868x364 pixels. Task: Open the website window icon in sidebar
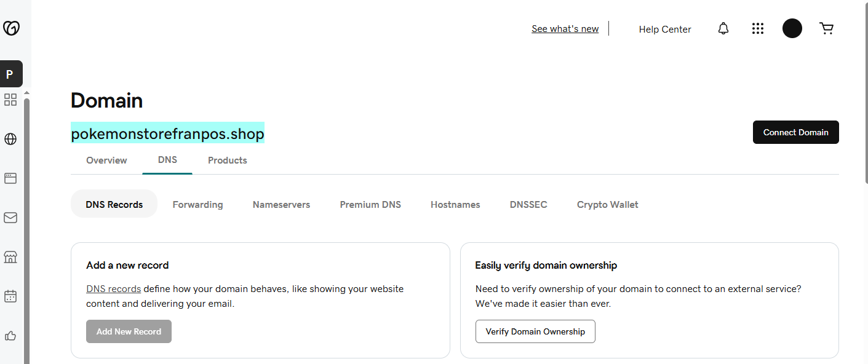tap(10, 178)
